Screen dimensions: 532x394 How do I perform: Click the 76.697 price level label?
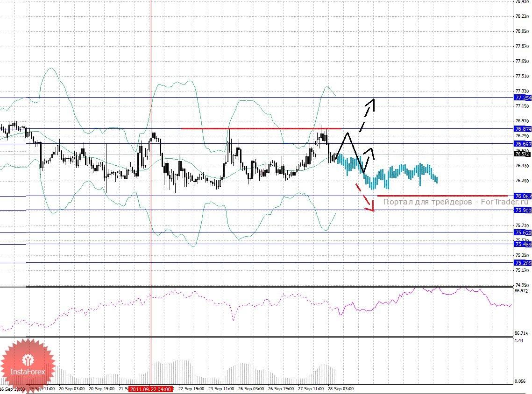point(523,144)
